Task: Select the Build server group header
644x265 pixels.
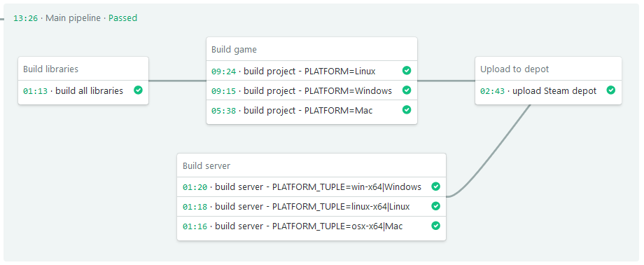Action: click(x=206, y=166)
